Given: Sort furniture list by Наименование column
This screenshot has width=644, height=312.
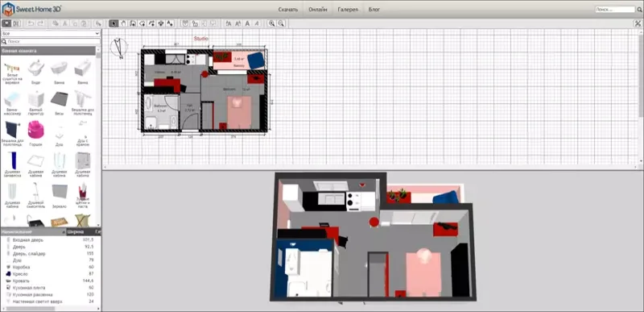Looking at the screenshot, I should (x=33, y=232).
